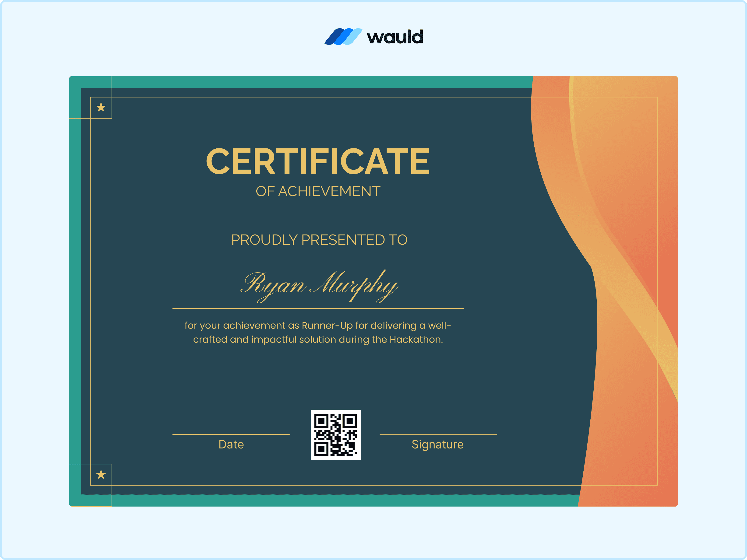This screenshot has width=747, height=560.
Task: Click the wauld brand name text
Action: coord(395,37)
